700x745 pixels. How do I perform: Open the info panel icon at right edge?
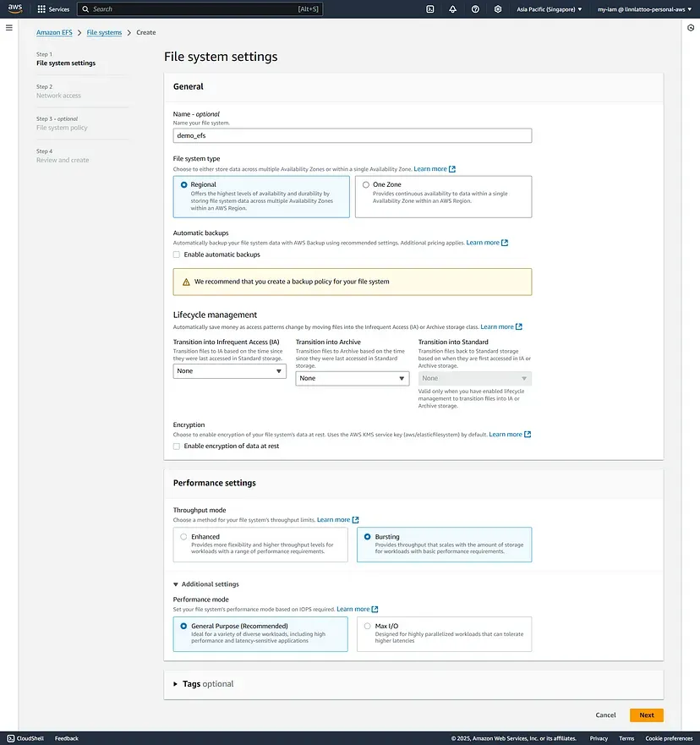(x=691, y=28)
